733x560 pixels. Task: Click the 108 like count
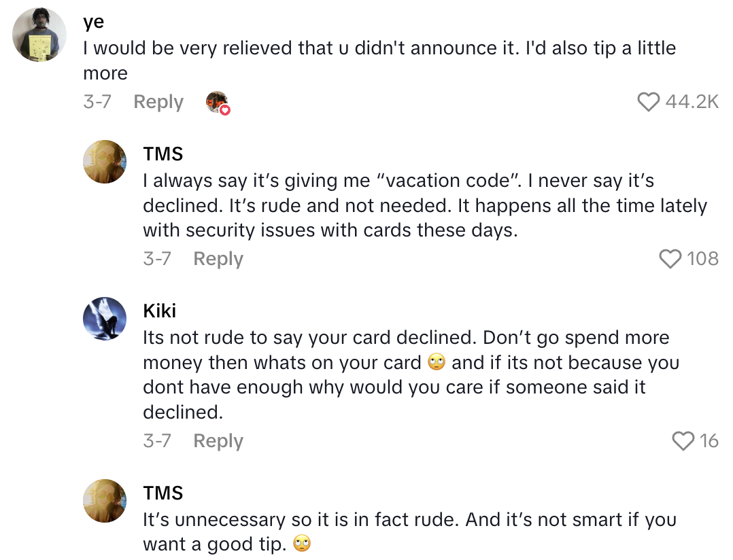[702, 259]
